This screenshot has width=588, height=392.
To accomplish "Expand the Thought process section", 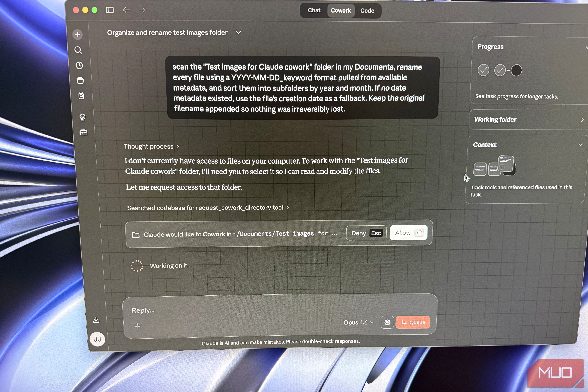I will 152,146.
